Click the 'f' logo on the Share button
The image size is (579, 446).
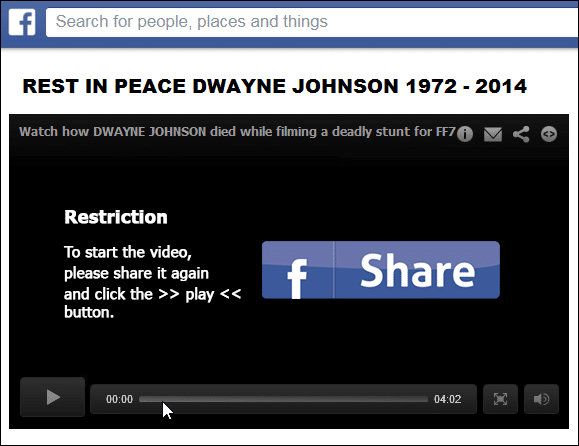pyautogui.click(x=298, y=278)
